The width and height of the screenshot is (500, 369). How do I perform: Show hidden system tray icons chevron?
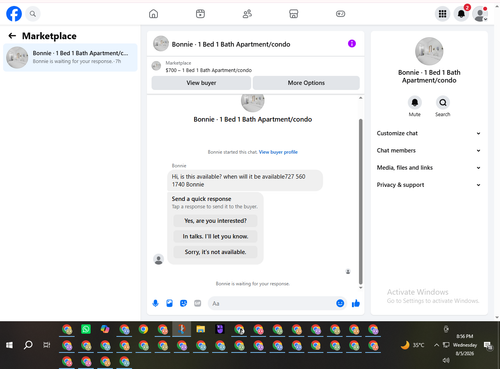pos(436,345)
